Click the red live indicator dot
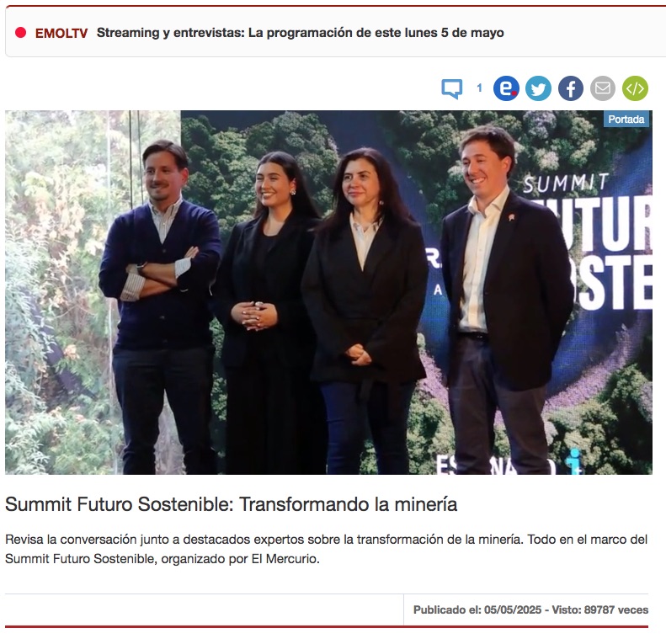 (20, 32)
